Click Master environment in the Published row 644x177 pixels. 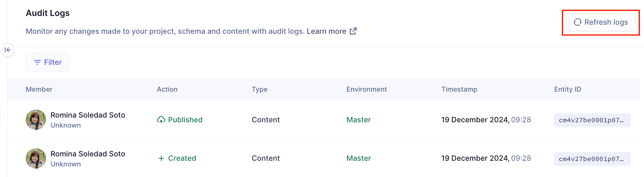click(359, 120)
